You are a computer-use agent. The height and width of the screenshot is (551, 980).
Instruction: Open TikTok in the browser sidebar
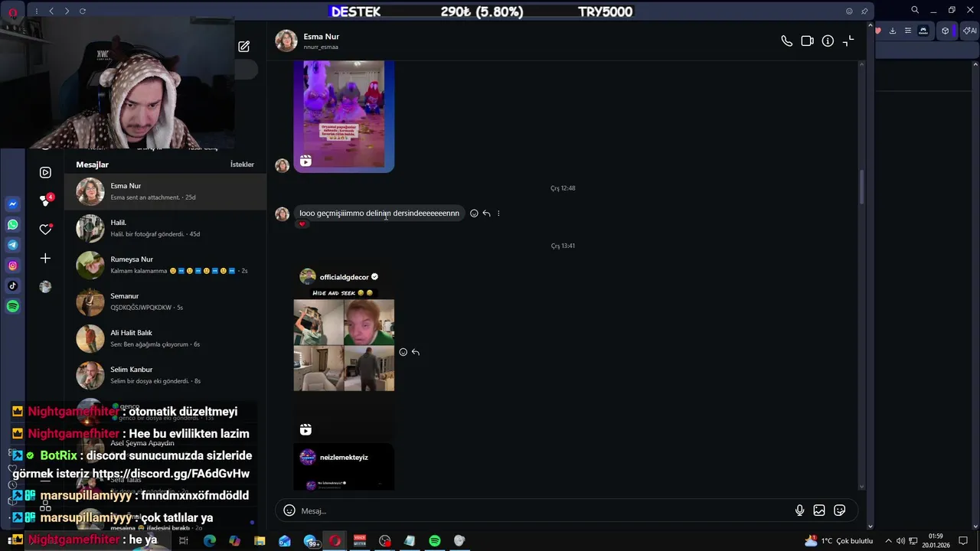[x=12, y=286]
